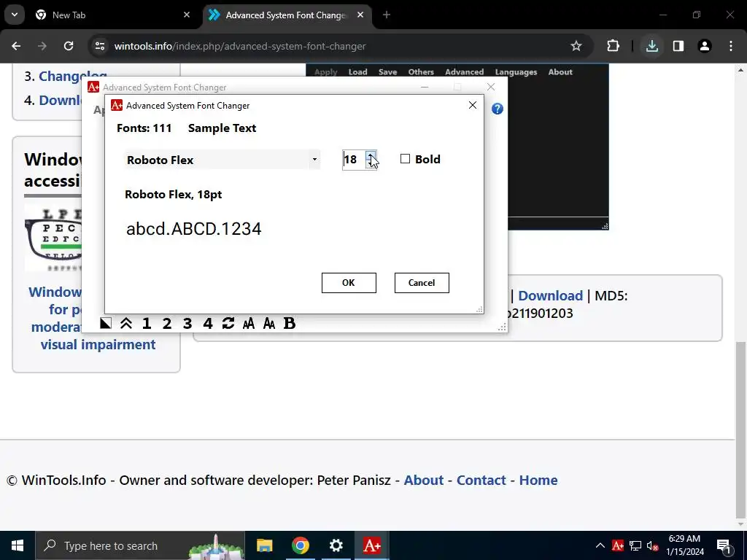Open File Explorer from the taskbar
The image size is (747, 560).
[x=264, y=545]
